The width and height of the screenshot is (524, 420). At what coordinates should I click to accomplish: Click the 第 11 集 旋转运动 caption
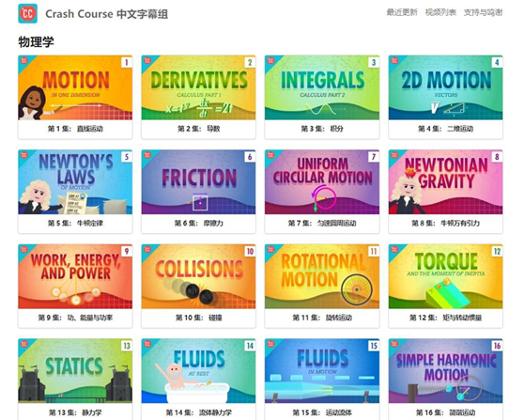point(322,318)
